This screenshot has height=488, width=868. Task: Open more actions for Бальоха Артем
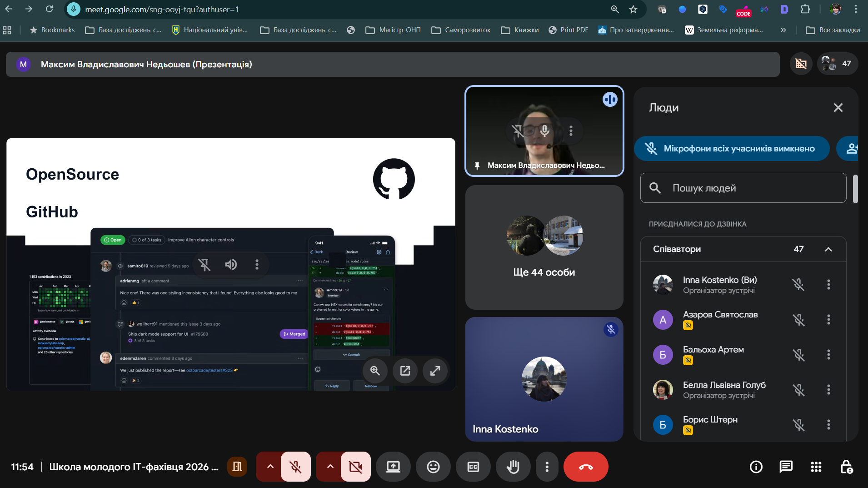[828, 355]
